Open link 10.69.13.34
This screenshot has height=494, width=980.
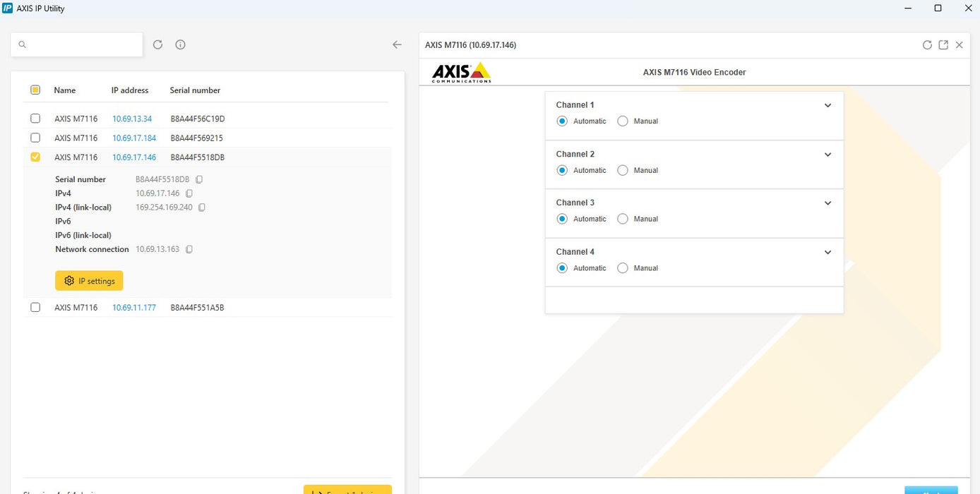(x=132, y=119)
